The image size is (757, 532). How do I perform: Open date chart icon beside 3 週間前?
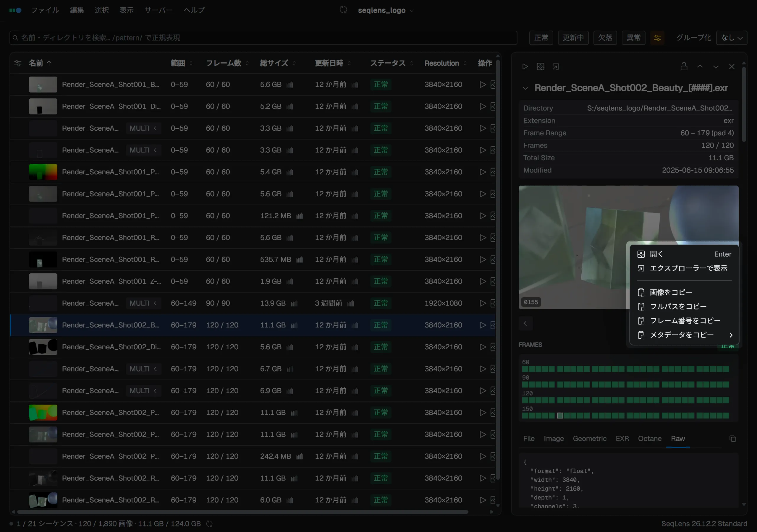[x=350, y=303]
